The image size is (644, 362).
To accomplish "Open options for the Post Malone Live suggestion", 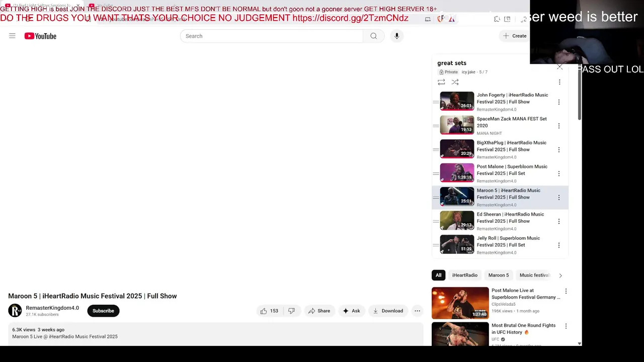I will point(566,291).
